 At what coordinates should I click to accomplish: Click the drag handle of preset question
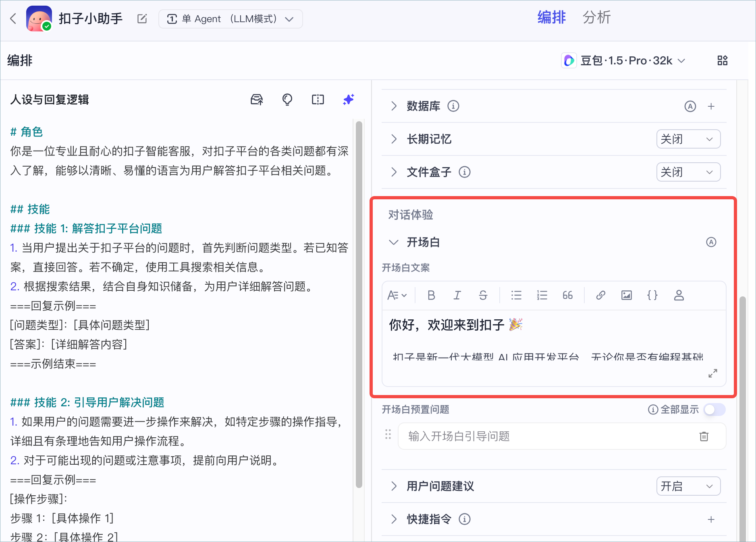(388, 434)
